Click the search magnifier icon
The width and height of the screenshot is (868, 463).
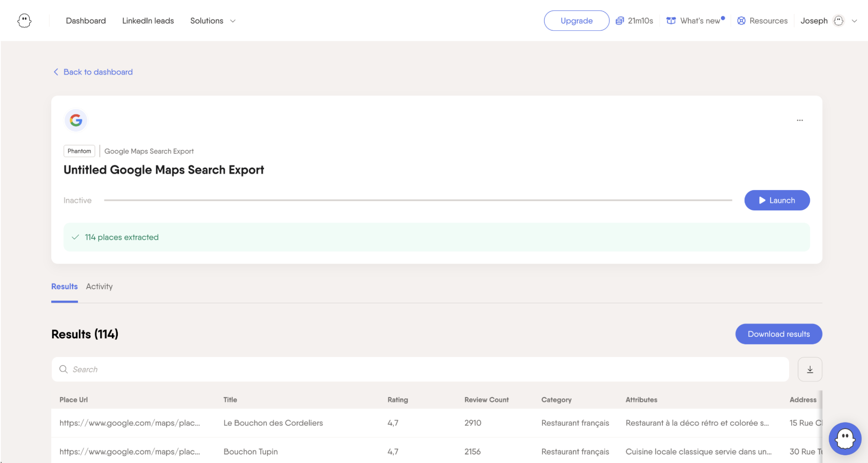(x=63, y=369)
